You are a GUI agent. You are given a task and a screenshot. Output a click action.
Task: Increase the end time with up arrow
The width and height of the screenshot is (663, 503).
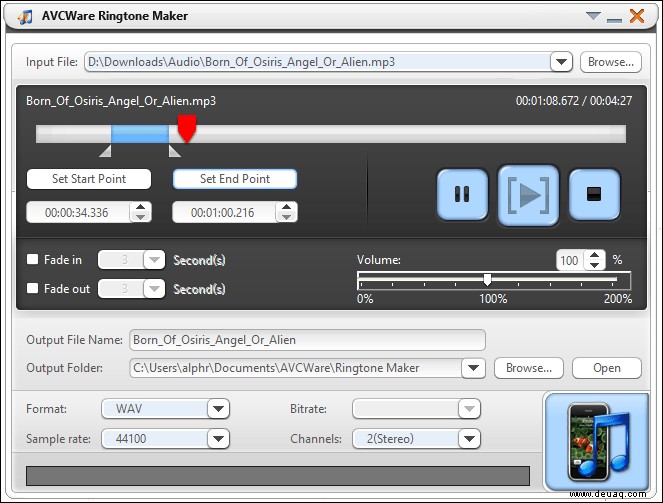(287, 207)
